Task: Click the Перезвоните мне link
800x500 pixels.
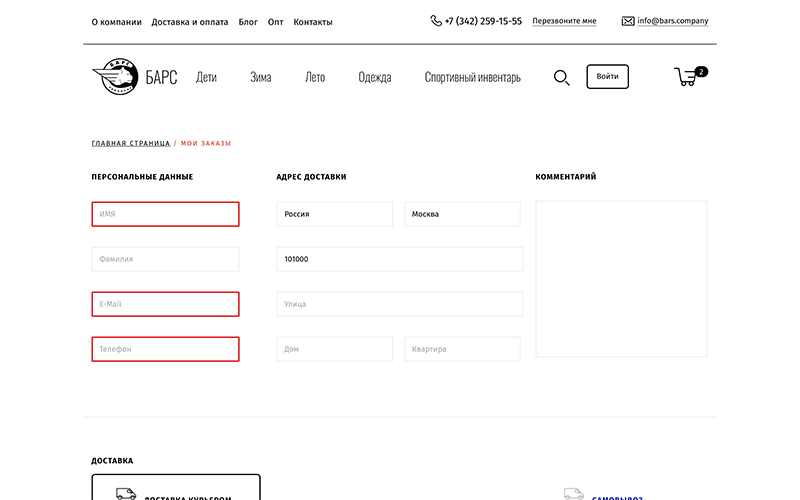Action: 564,21
